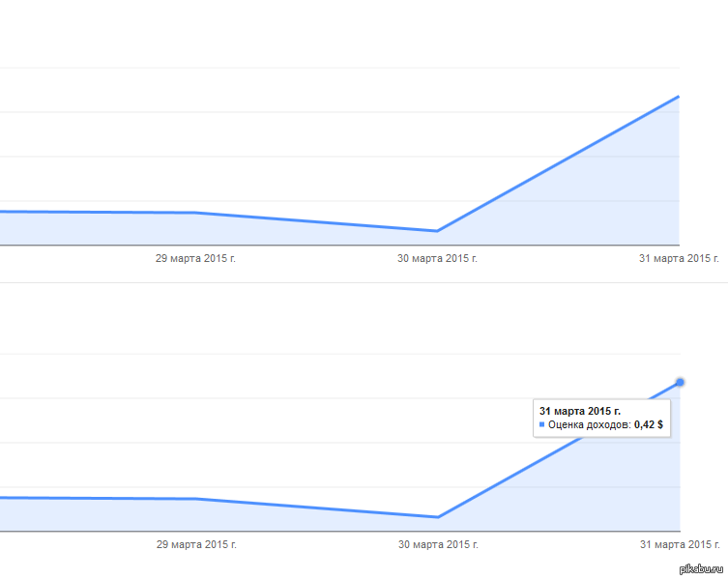Click upper chart axis label 31 марта 2015 г.
Screen dimensions: 728x580
(679, 258)
